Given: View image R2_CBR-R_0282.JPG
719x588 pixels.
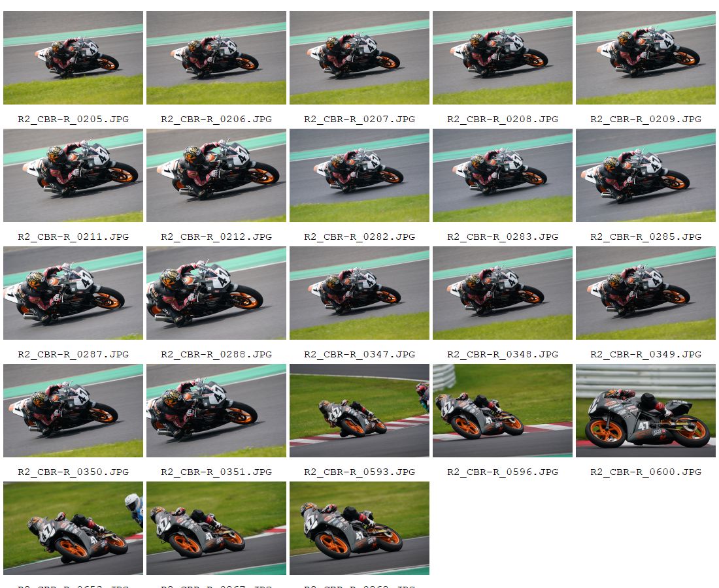Looking at the screenshot, I should click(359, 176).
